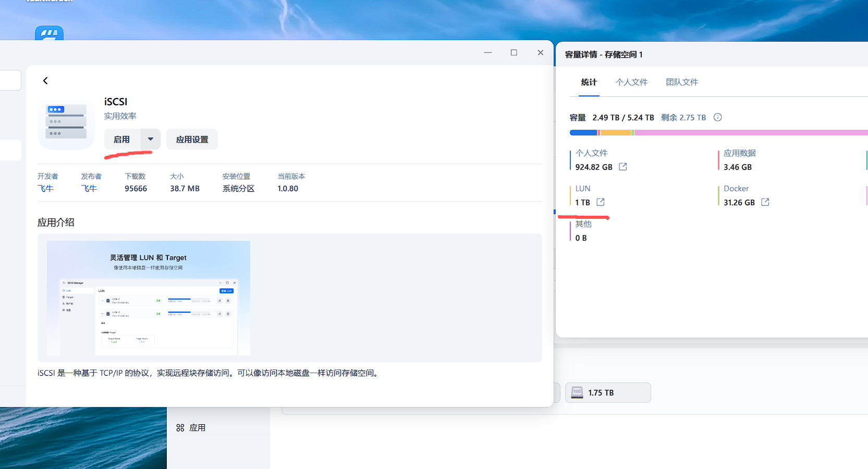Switch to the 团队文件 tab
The height and width of the screenshot is (469, 868).
(x=682, y=82)
